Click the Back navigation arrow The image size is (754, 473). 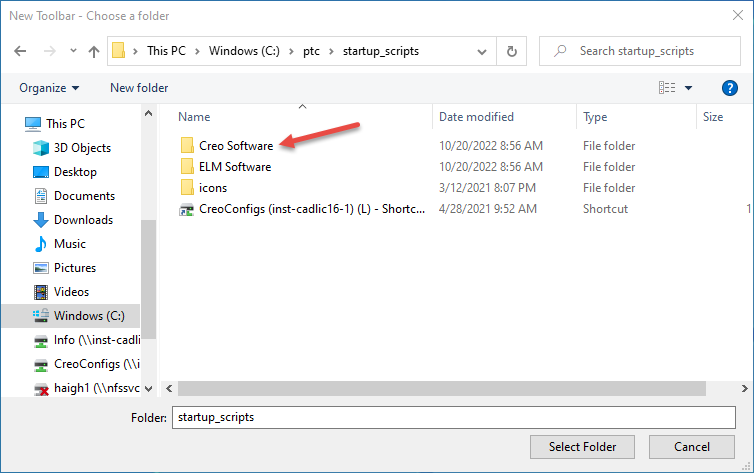point(21,51)
